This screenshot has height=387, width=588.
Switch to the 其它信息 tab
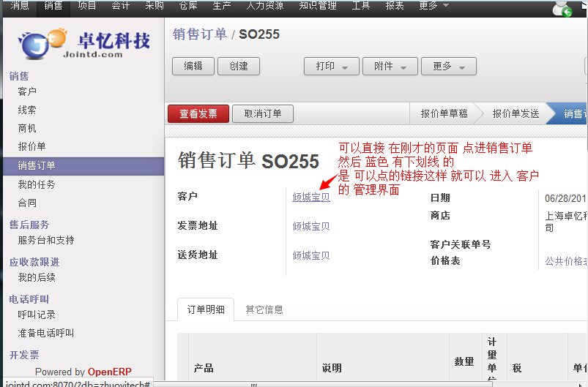[264, 309]
